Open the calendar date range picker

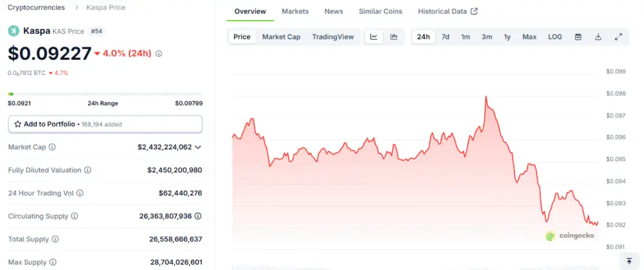578,37
